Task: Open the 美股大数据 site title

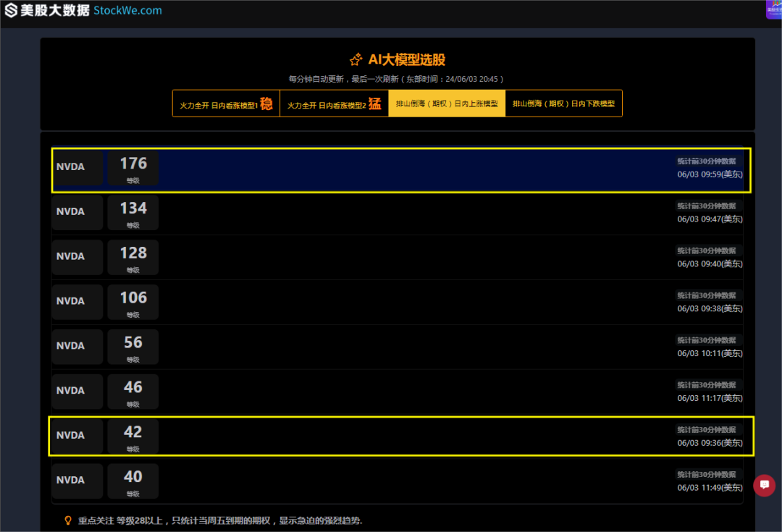Action: (x=55, y=10)
